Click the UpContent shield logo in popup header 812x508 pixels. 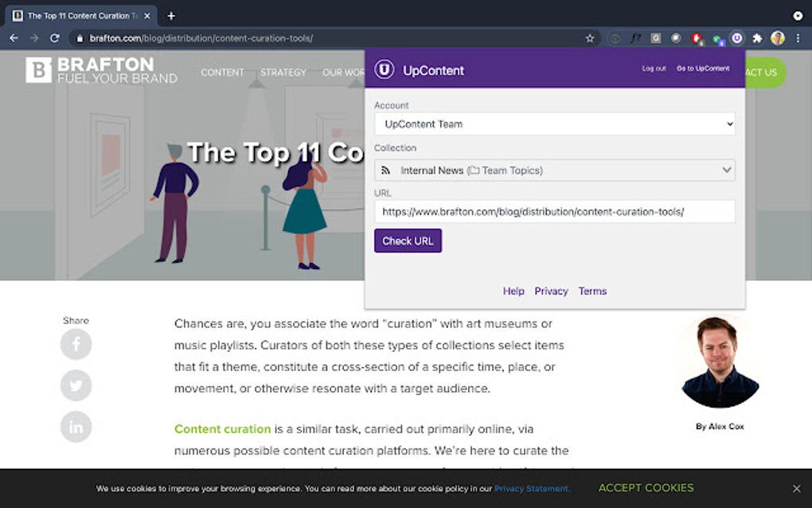385,69
